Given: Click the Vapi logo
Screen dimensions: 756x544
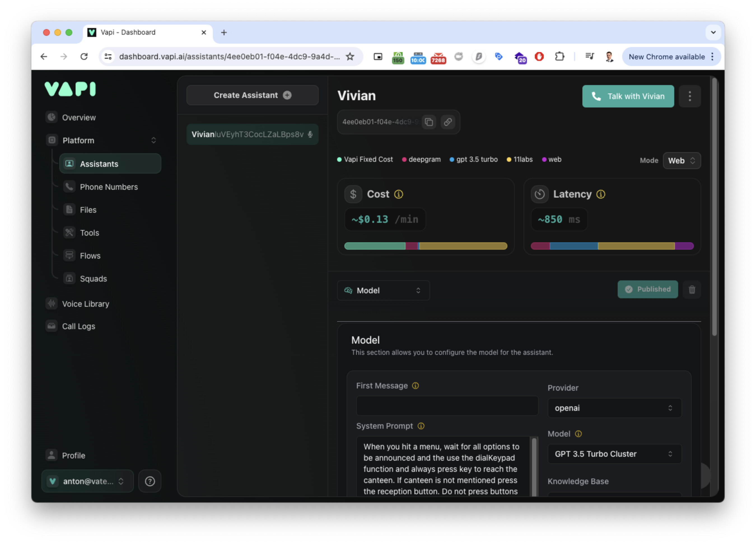Looking at the screenshot, I should coord(70,89).
